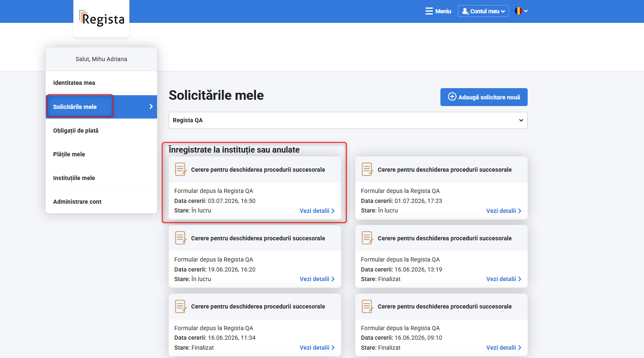
Task: Click the form icon of the 16.06.2026, 13:19 request
Action: tap(367, 238)
